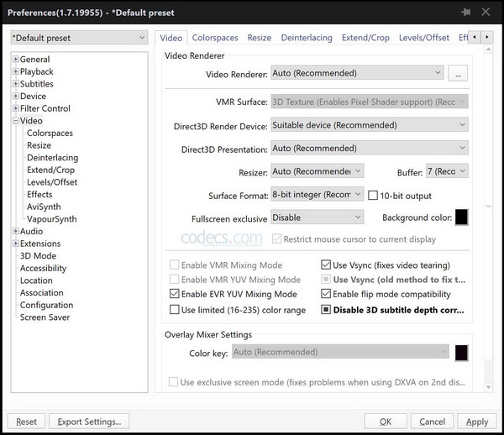Expand the General tree node
This screenshot has height=435, width=504.
pos(15,60)
